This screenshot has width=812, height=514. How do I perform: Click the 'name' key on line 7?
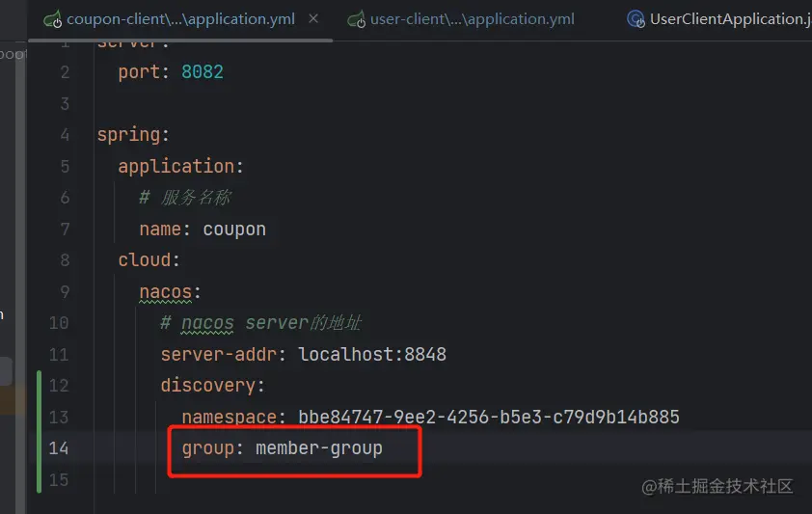160,230
